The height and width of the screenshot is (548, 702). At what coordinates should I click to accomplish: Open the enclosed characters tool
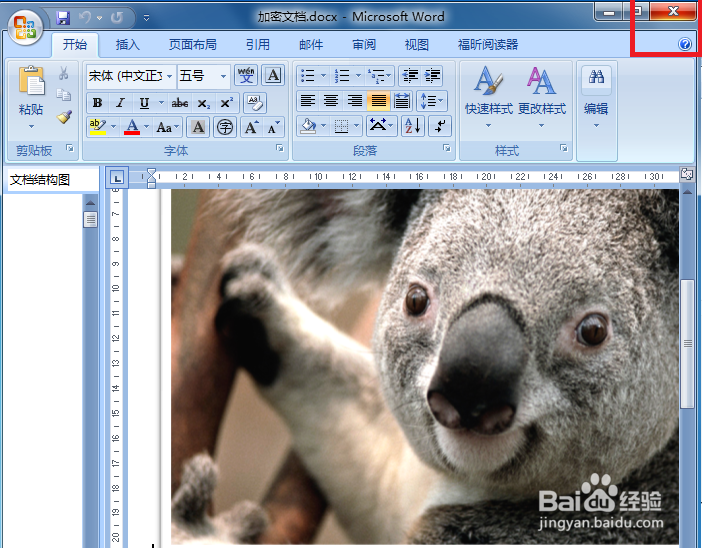pos(225,128)
